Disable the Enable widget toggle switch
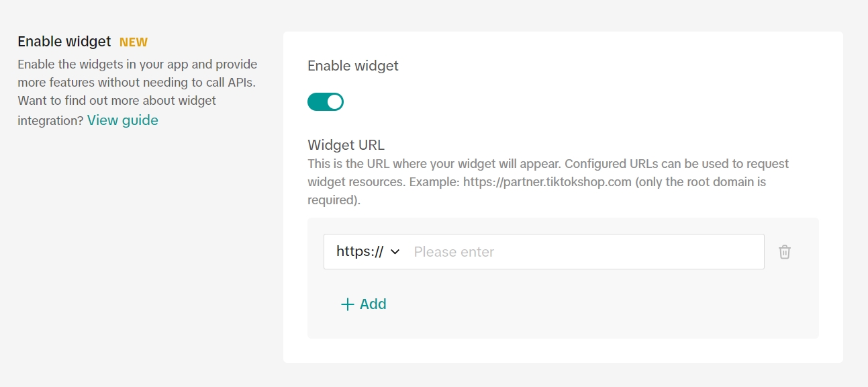Screen dimensions: 868x387 [x=326, y=101]
